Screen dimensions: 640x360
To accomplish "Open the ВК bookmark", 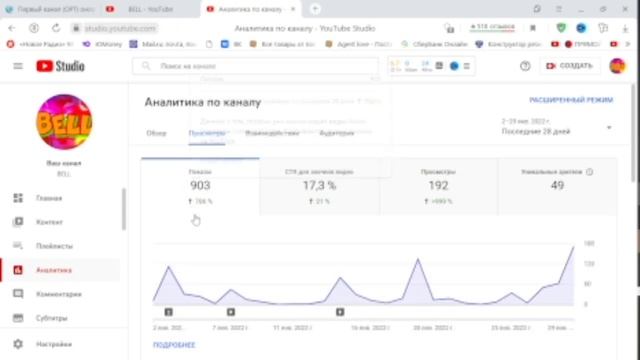I will (x=231, y=44).
